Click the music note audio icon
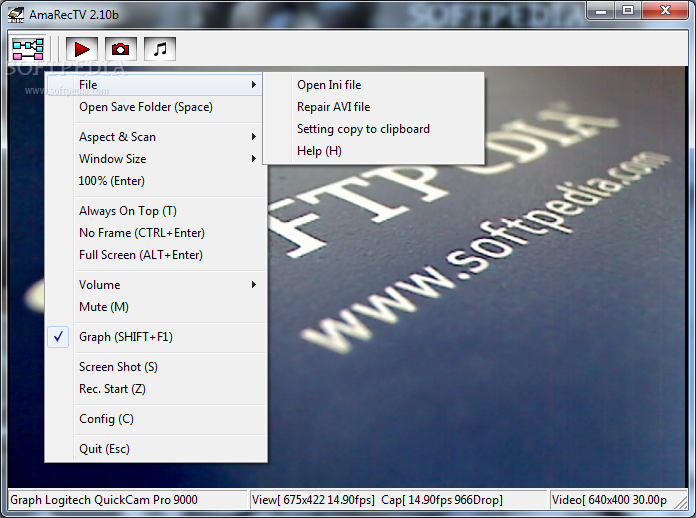The image size is (696, 518). click(x=160, y=49)
